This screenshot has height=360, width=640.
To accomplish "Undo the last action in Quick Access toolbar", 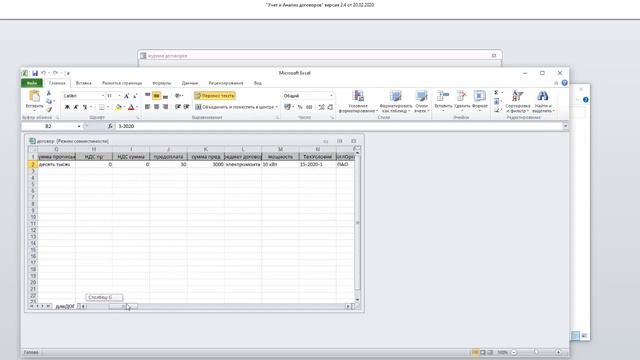I will pos(43,73).
